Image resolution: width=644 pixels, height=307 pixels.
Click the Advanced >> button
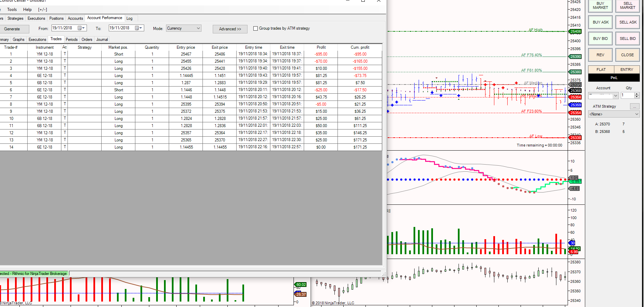point(230,29)
